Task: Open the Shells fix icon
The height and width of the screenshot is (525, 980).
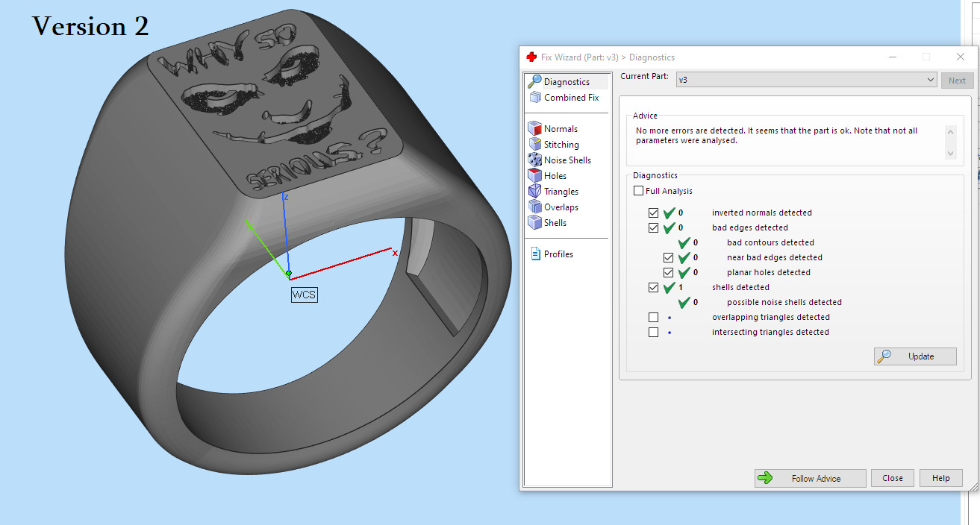Action: (534, 223)
